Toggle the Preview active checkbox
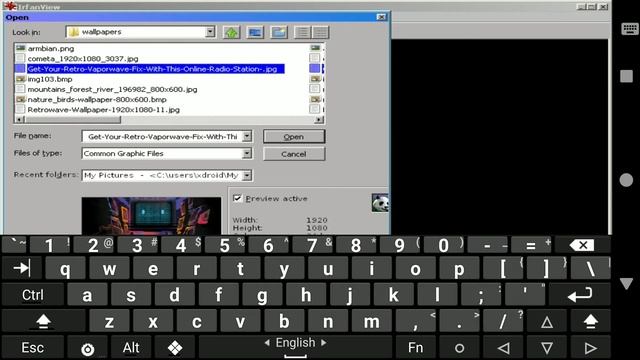640x360 pixels. pyautogui.click(x=237, y=198)
